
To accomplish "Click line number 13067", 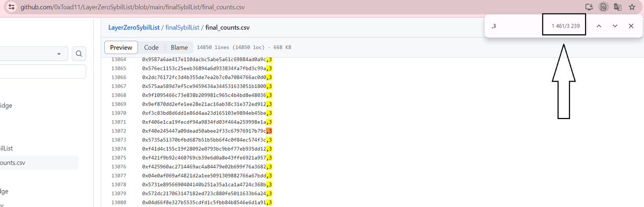I will pyautogui.click(x=118, y=86).
